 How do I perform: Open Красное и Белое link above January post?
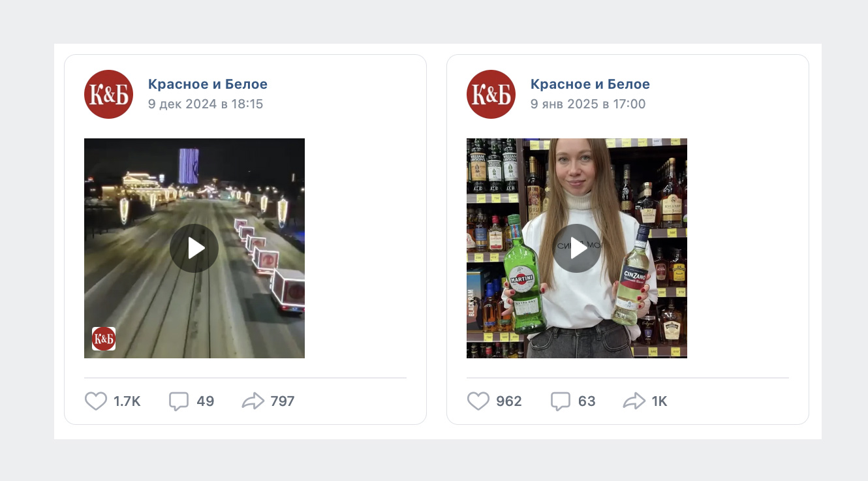click(590, 84)
